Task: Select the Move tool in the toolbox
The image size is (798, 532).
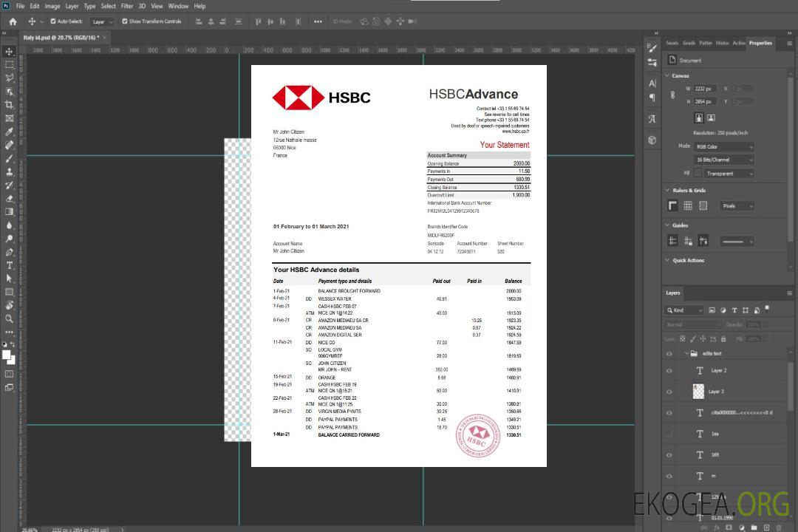Action: click(9, 52)
